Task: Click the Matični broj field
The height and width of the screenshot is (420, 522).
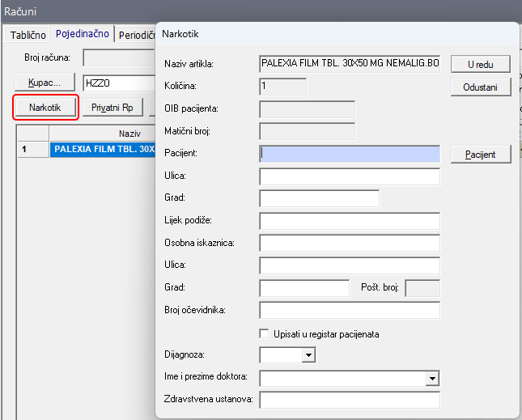Action: tap(307, 131)
